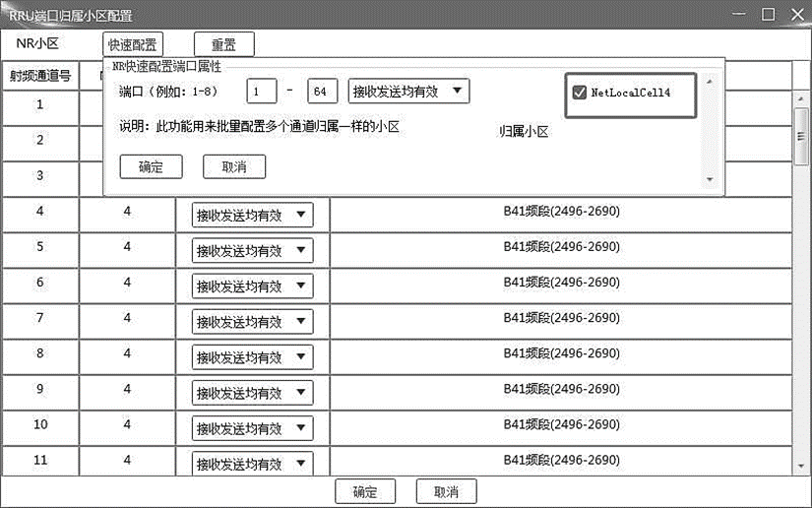Click the main table scrollbar thumb

click(x=800, y=136)
